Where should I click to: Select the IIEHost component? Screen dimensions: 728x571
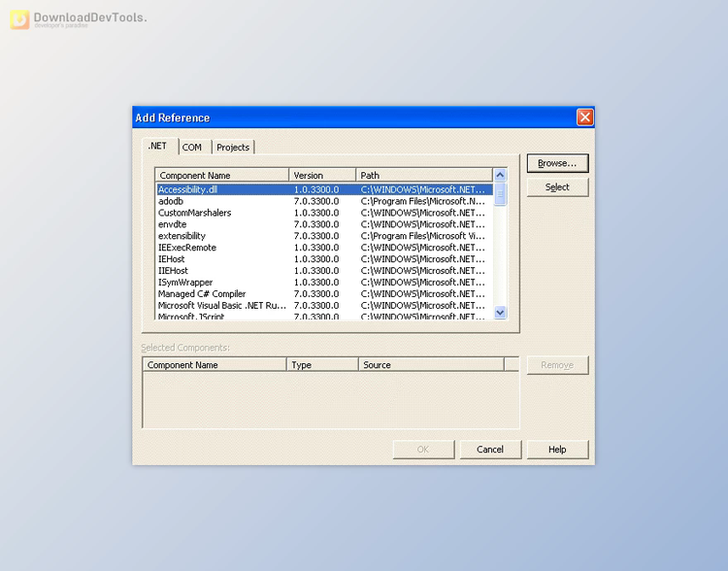[x=324, y=271]
